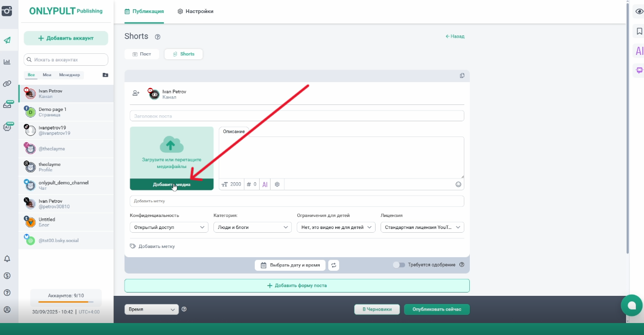Screen dimensions: 644x335
Task: Click the 'Заголовок поста' input field
Action: point(297,116)
